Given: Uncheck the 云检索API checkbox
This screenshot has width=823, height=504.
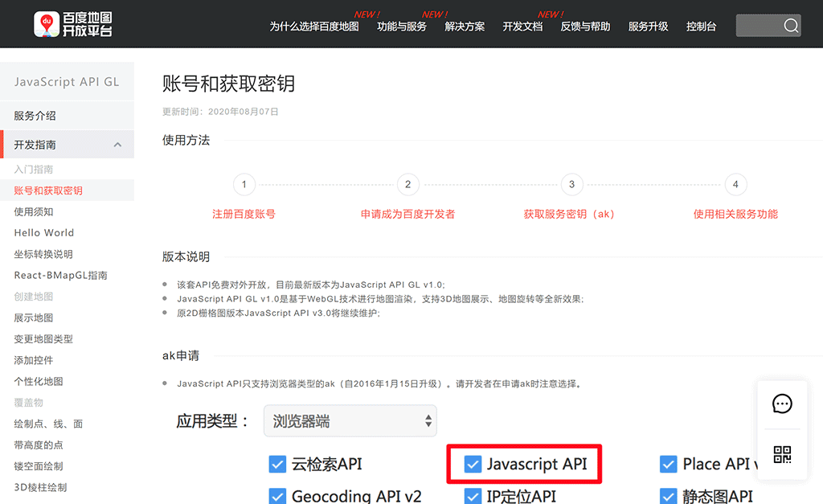Looking at the screenshot, I should (x=277, y=464).
